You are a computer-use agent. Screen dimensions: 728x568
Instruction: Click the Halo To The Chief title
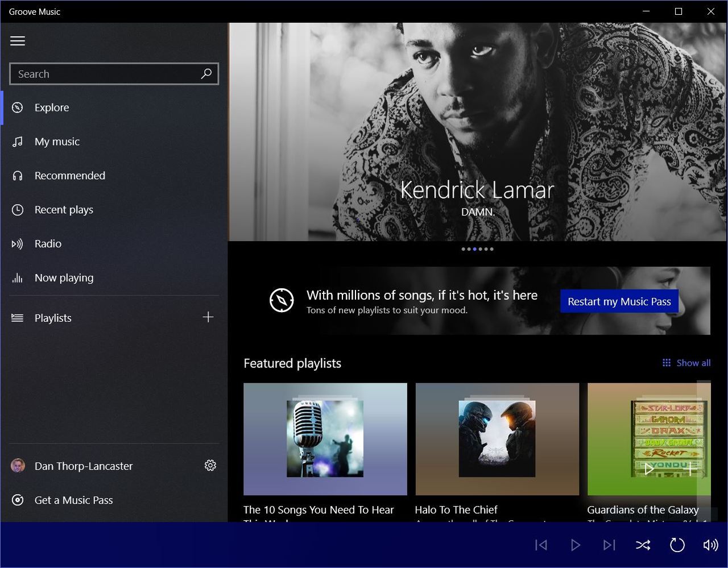(x=456, y=510)
